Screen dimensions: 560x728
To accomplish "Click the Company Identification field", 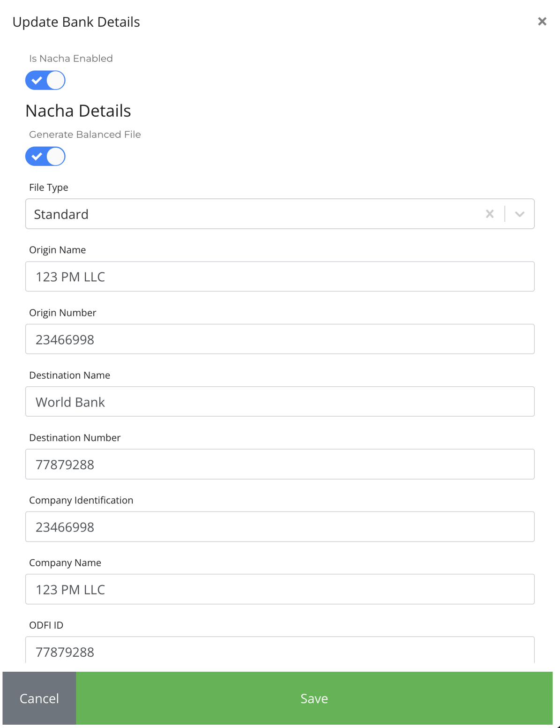I will click(x=280, y=526).
